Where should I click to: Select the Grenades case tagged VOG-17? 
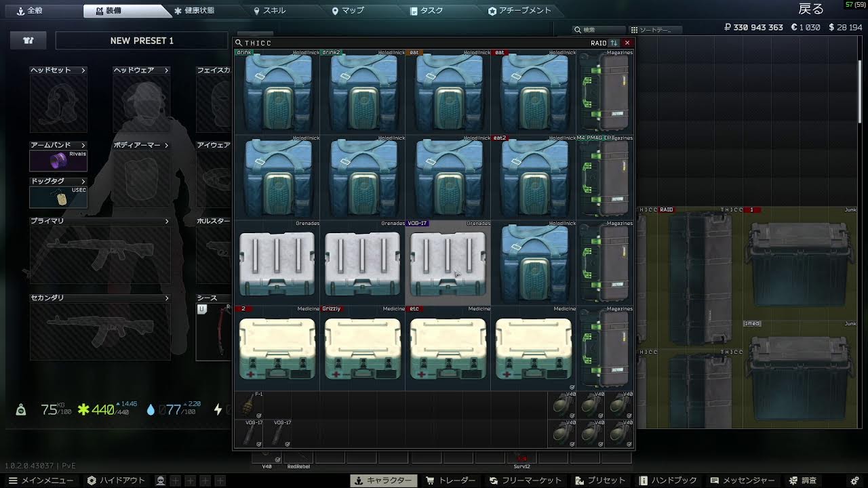(448, 262)
